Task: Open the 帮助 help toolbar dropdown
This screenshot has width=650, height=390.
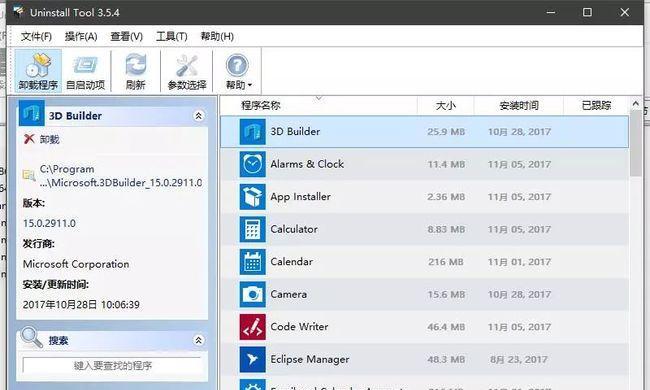Action: [238, 71]
